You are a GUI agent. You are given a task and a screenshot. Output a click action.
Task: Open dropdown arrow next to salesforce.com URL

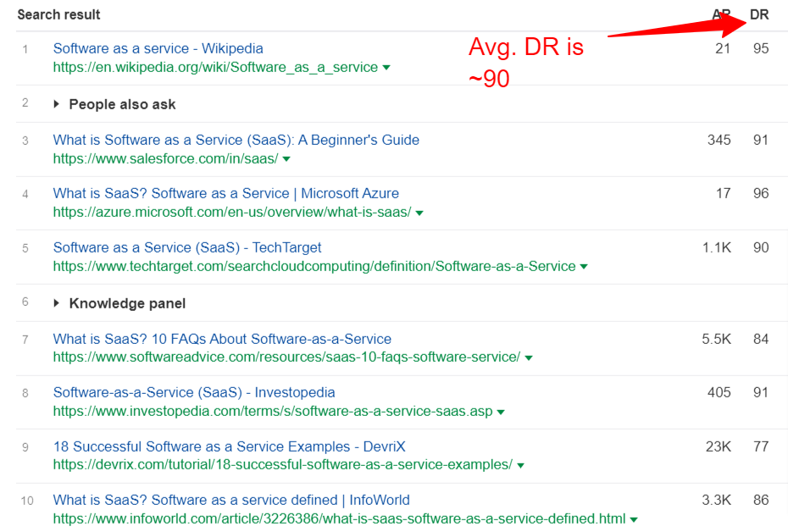286,159
